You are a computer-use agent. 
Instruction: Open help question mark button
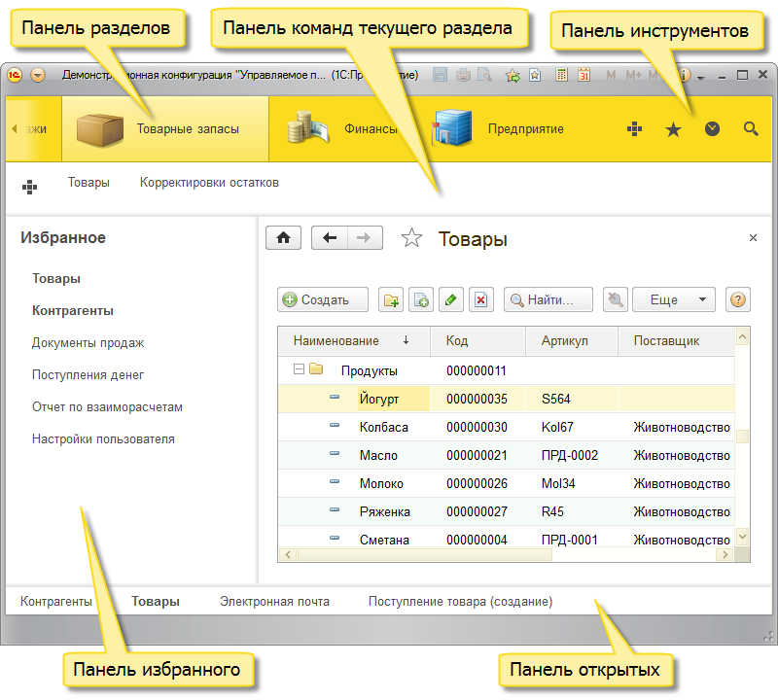(738, 299)
